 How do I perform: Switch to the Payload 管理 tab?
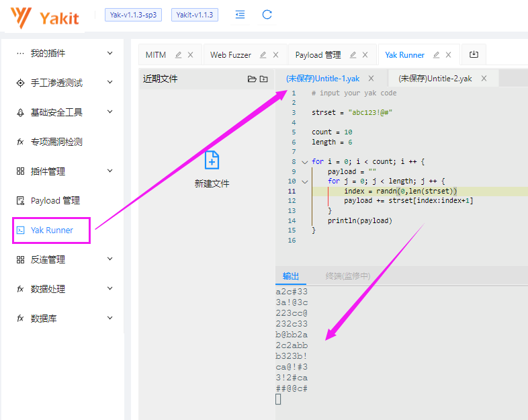[318, 55]
